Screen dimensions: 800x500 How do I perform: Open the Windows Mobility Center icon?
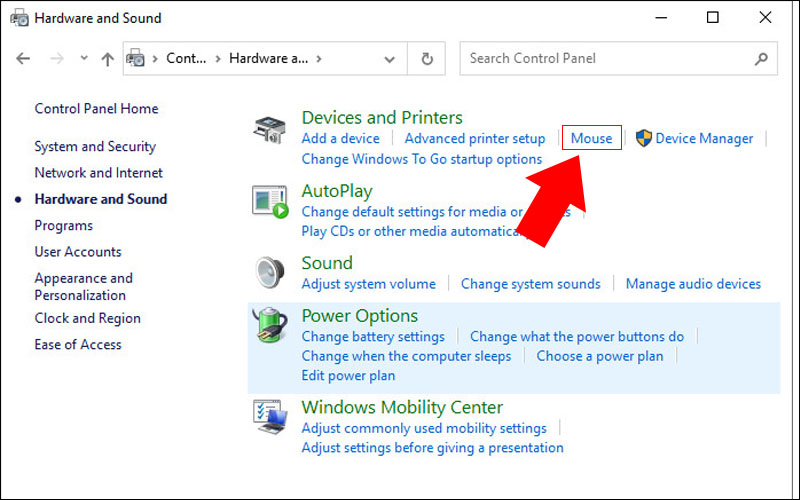pyautogui.click(x=270, y=416)
